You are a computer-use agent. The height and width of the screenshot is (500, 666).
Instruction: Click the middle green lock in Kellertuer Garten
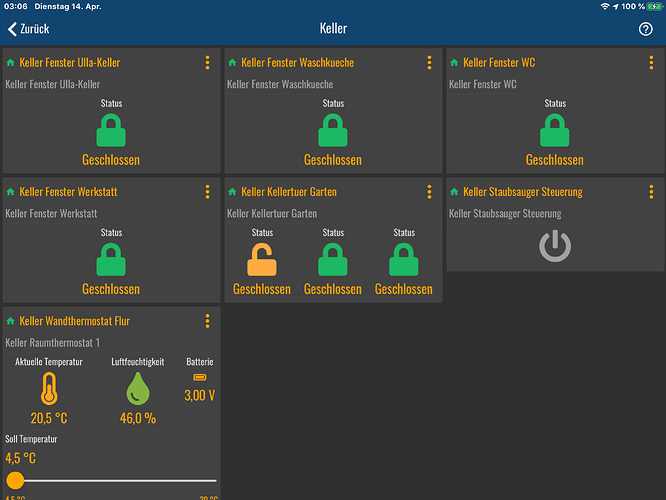coord(333,260)
